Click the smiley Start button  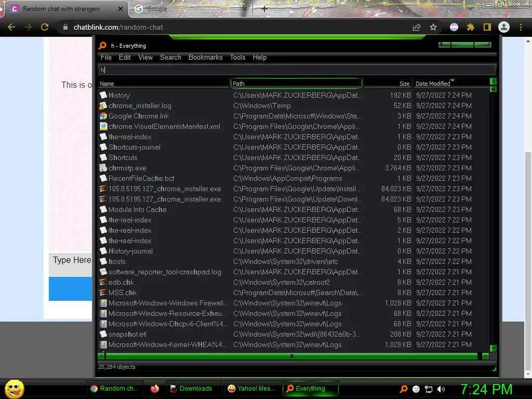tap(15, 389)
